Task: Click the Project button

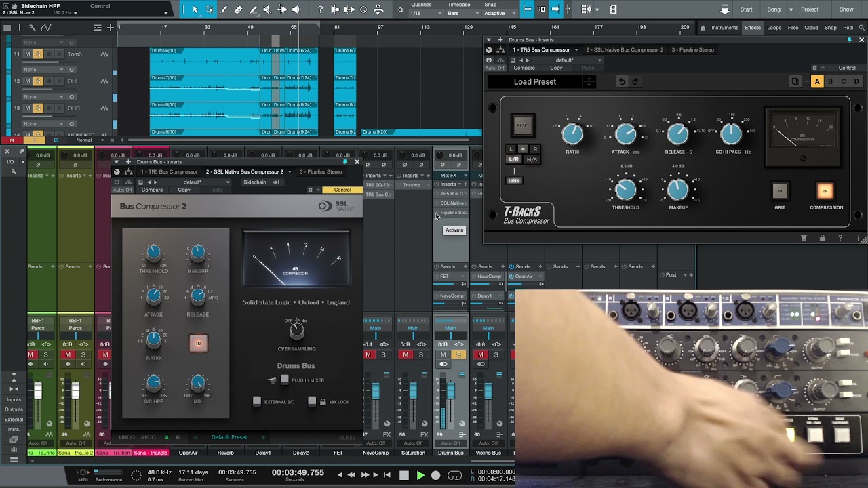Action: pos(810,9)
